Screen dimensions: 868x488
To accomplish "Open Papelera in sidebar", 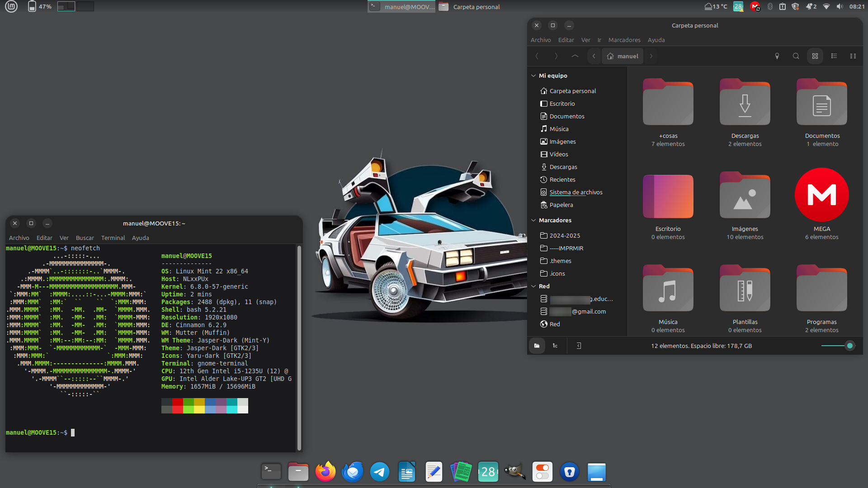I will coord(561,205).
